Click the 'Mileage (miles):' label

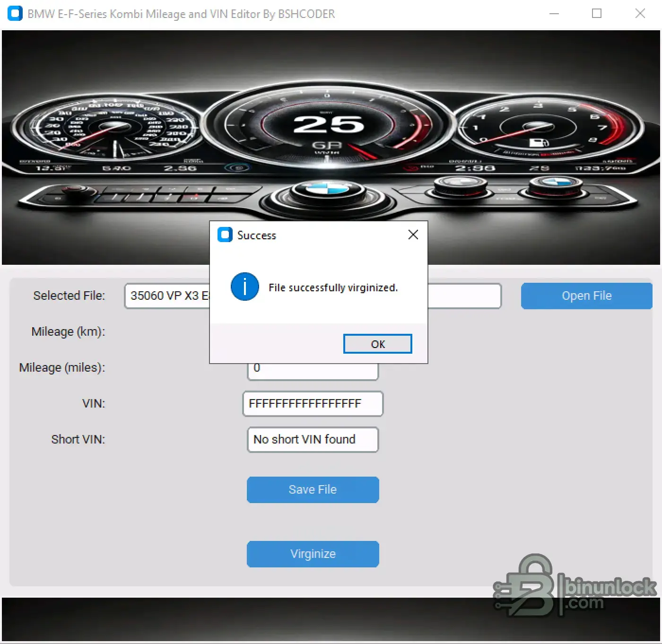(x=62, y=367)
